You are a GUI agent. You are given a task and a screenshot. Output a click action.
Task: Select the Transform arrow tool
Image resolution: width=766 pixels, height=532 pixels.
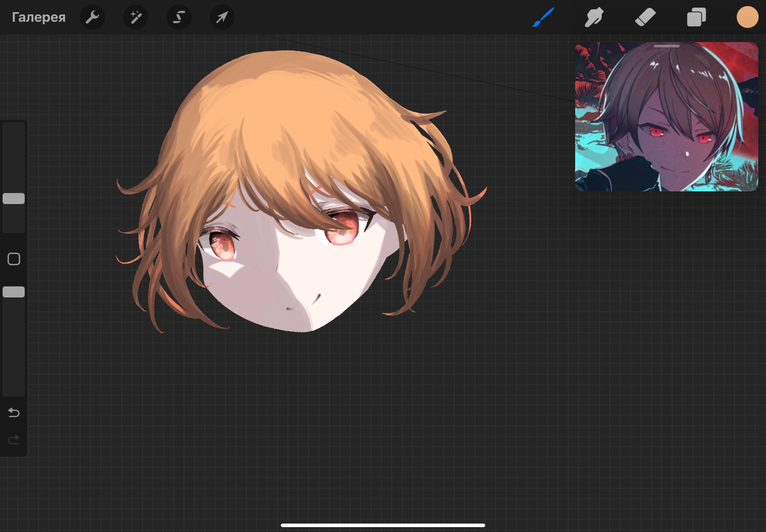pyautogui.click(x=222, y=17)
